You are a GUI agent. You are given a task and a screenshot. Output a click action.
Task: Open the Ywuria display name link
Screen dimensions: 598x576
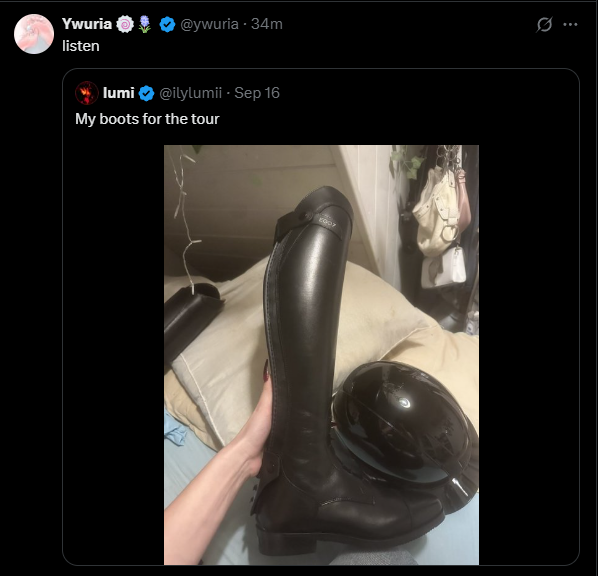tap(87, 24)
